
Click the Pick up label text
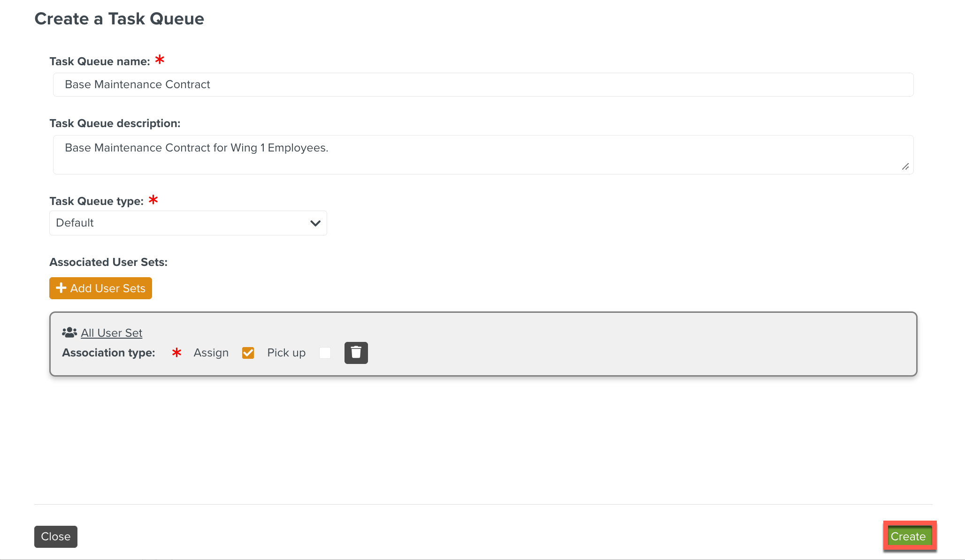coord(286,353)
